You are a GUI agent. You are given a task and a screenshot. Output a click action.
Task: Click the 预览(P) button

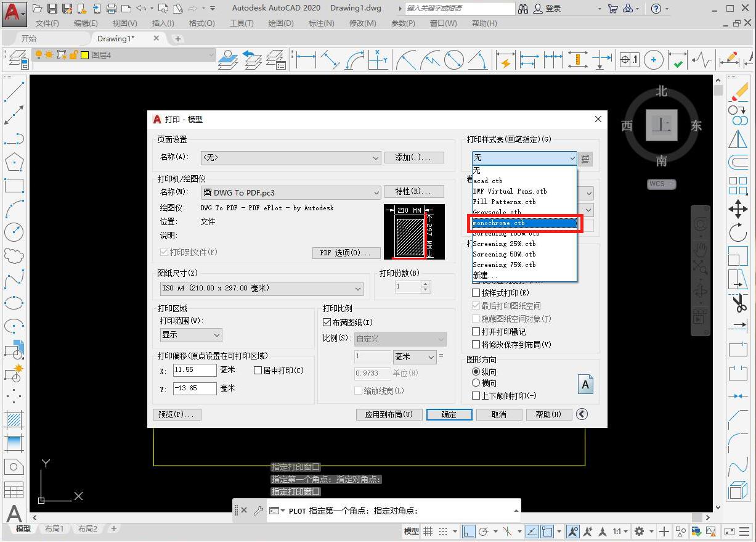click(x=177, y=414)
